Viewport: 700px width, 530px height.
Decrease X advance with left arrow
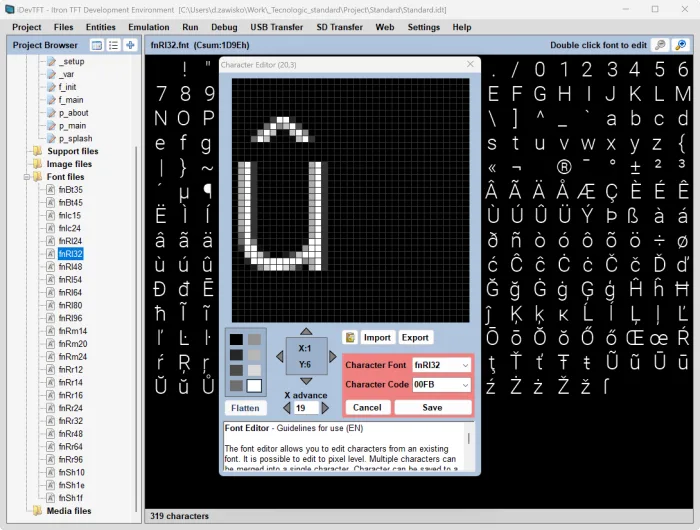(x=287, y=408)
